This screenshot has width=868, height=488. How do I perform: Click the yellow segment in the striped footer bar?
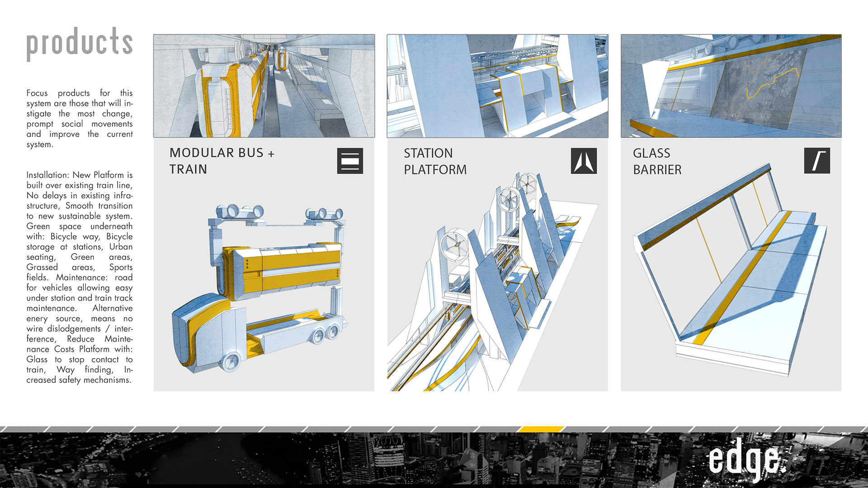(542, 429)
